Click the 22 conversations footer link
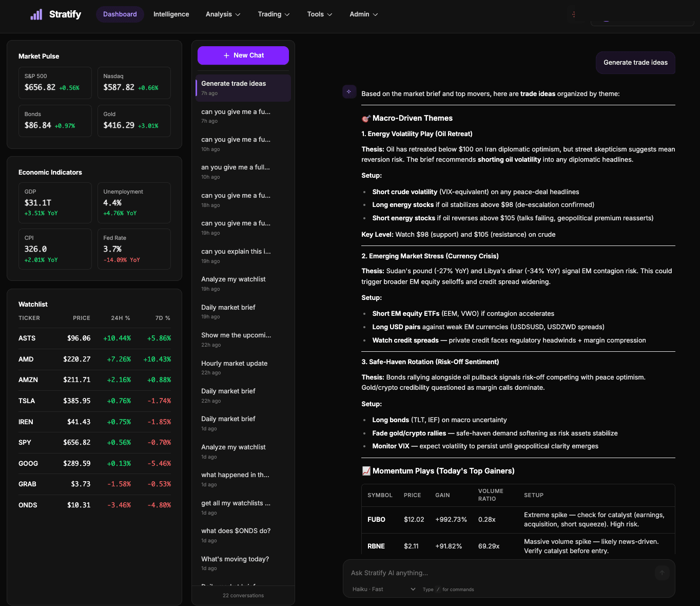The height and width of the screenshot is (606, 700). [x=243, y=595]
